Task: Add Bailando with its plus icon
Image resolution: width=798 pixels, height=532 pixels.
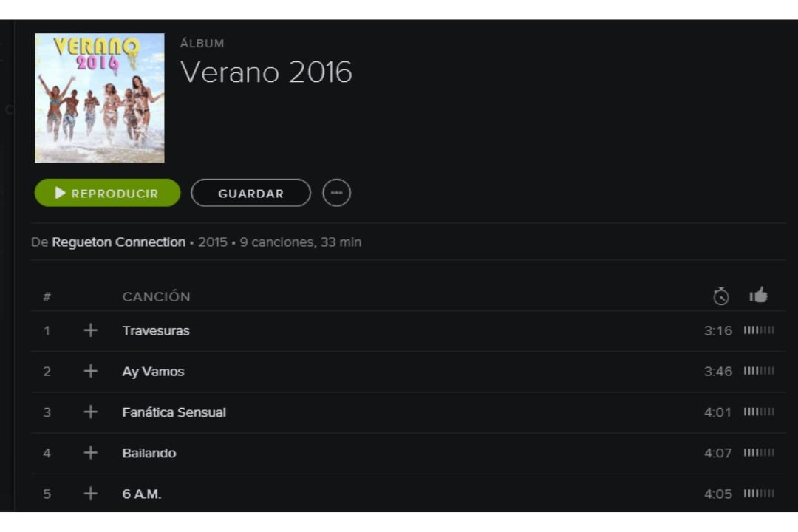Action: 91,453
